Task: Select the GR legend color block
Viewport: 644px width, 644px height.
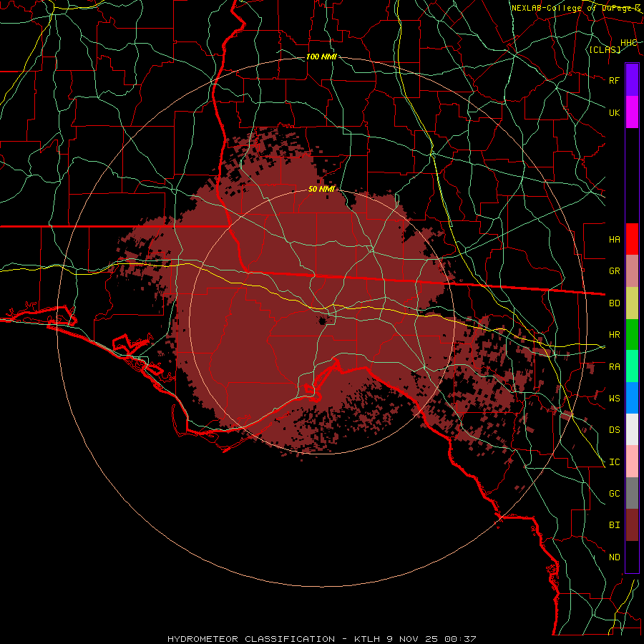Action: click(632, 271)
